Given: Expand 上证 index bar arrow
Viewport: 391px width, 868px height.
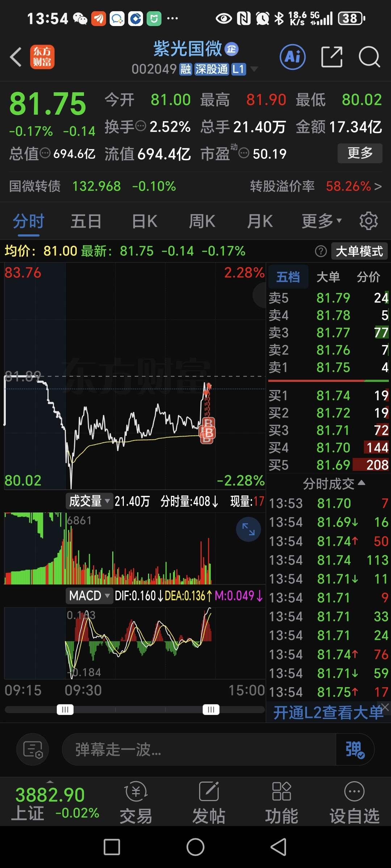Looking at the screenshot, I should click(50, 781).
